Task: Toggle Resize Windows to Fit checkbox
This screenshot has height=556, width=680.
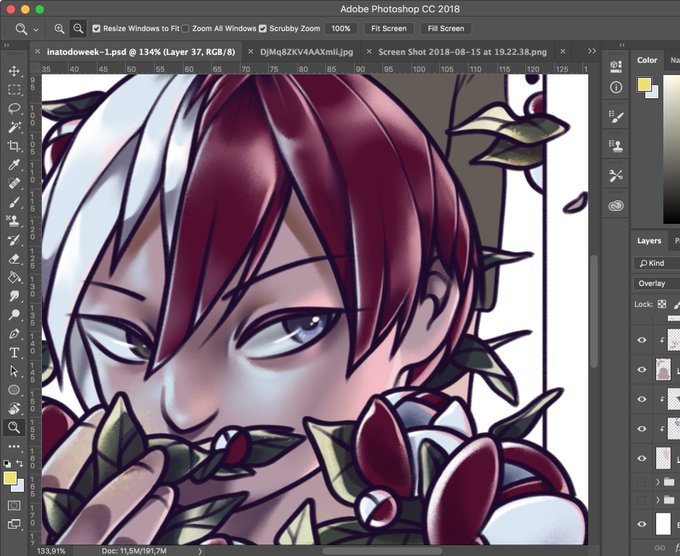Action: (96, 29)
